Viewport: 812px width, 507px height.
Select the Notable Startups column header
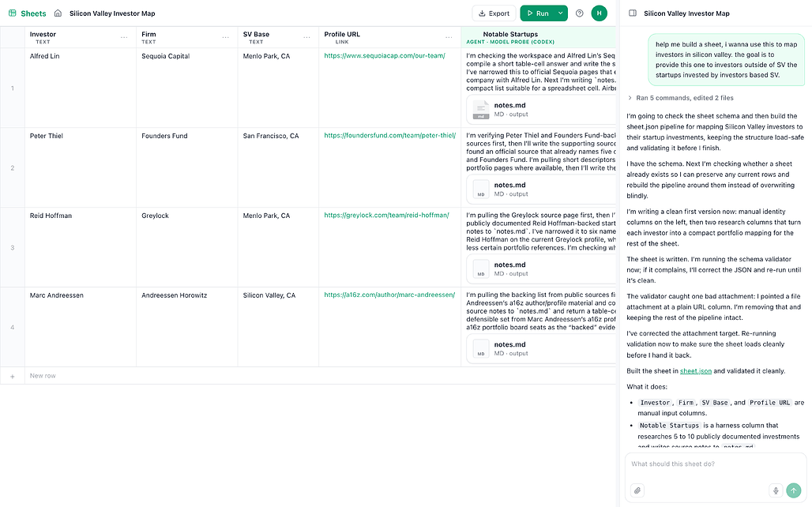[539, 37]
